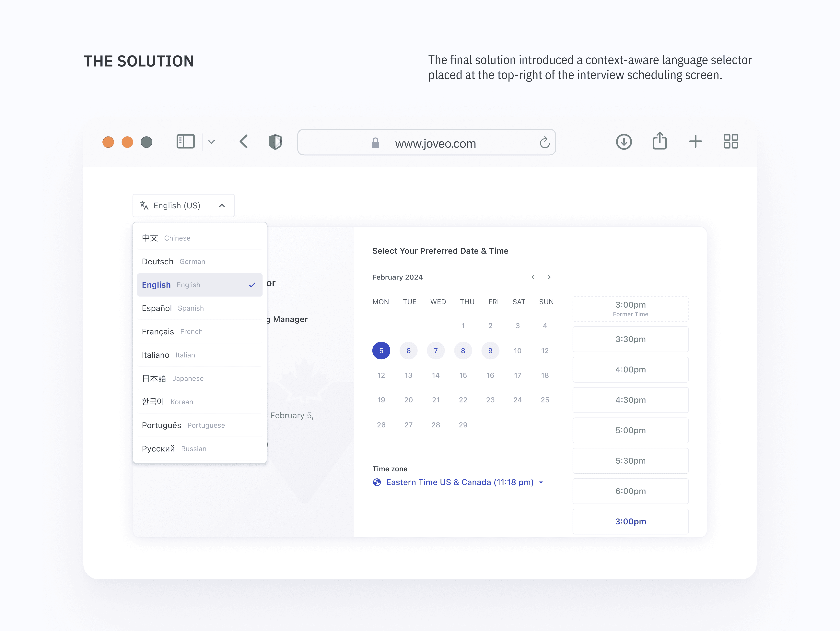Image resolution: width=840 pixels, height=631 pixels.
Task: Select February 7 on calendar
Action: (x=436, y=351)
